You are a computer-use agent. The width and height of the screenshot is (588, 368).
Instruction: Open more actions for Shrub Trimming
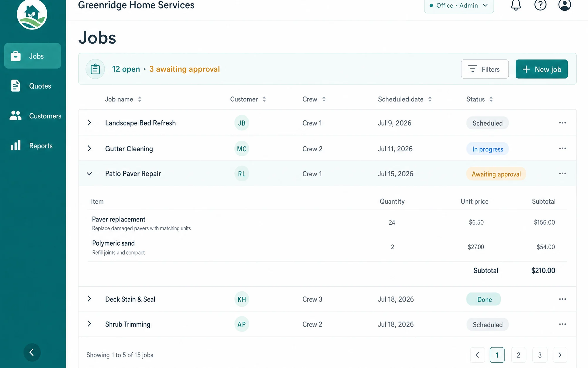(562, 324)
